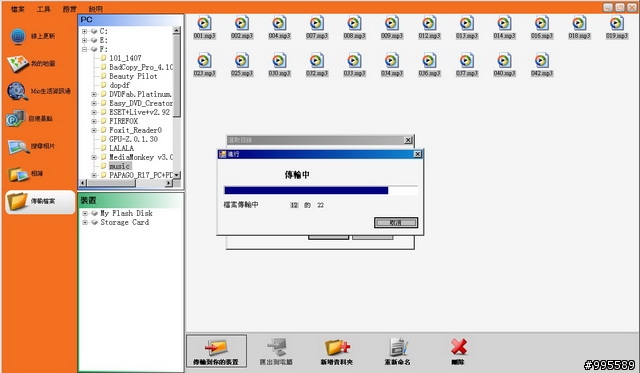Click the transfer to your device toolbar button
Image resolution: width=640 pixels, height=373 pixels.
[x=216, y=352]
